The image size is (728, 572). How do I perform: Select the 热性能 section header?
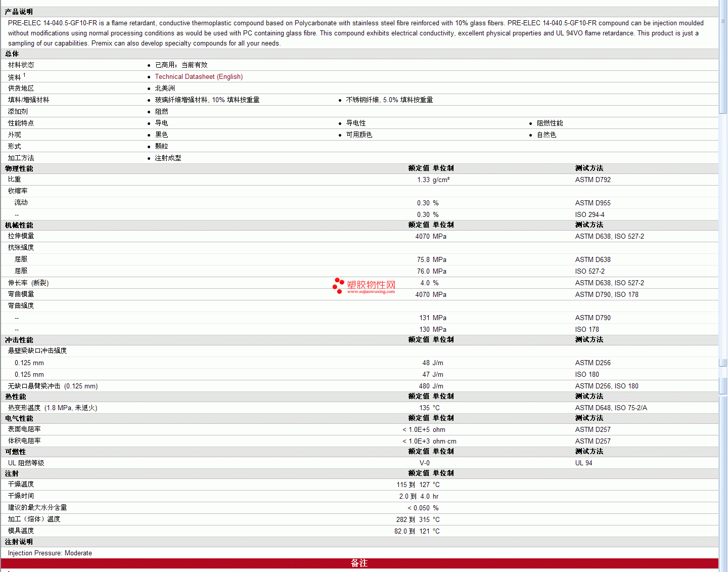(15, 397)
